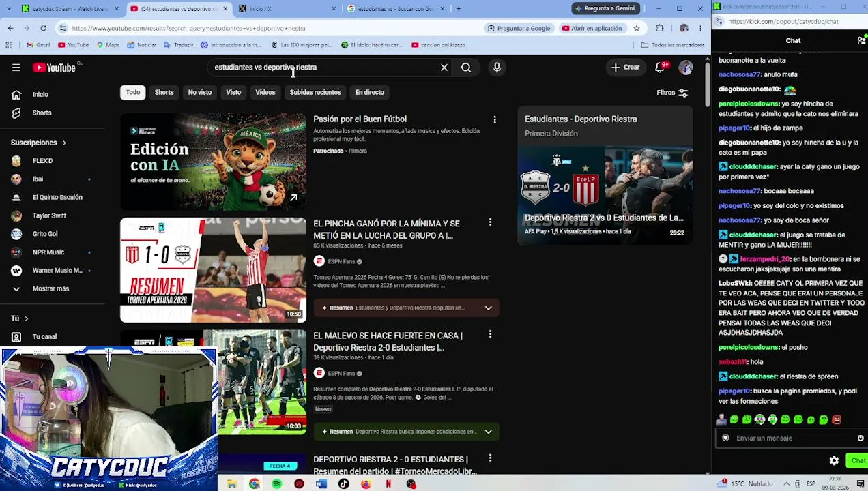Bookmark page with the star icon
Viewport: 868px width, 491px height.
tap(637, 28)
